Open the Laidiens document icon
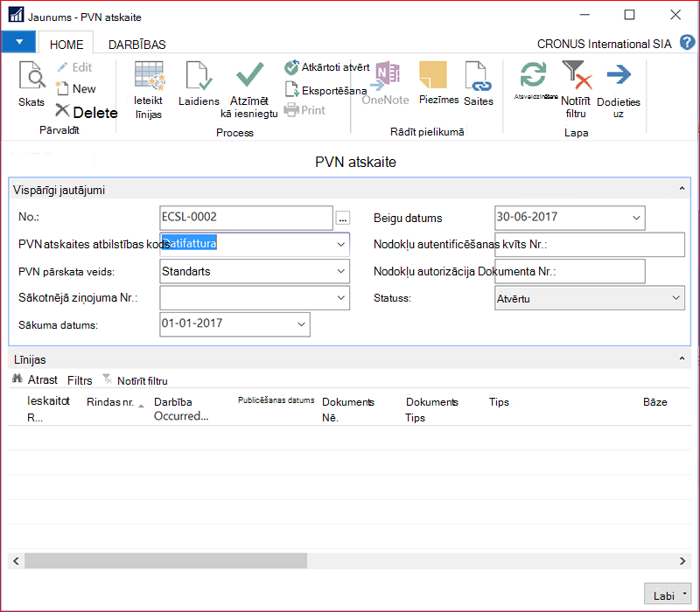700x612 pixels. pos(199,75)
